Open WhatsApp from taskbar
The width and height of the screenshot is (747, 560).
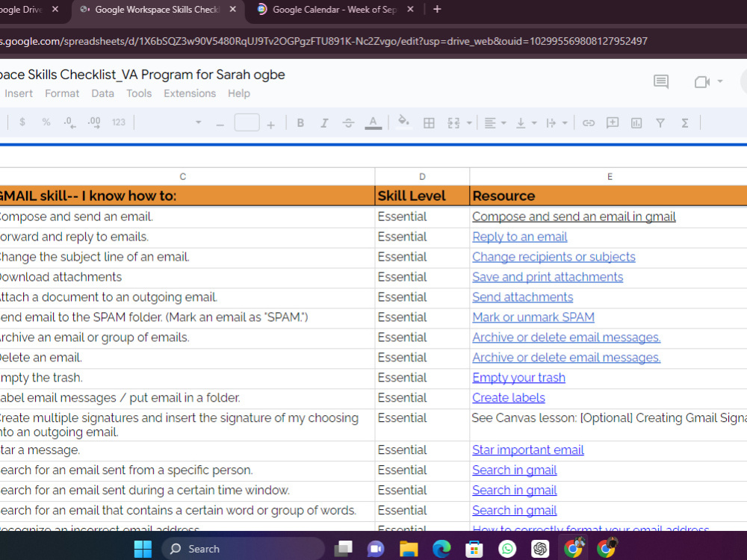click(x=507, y=549)
